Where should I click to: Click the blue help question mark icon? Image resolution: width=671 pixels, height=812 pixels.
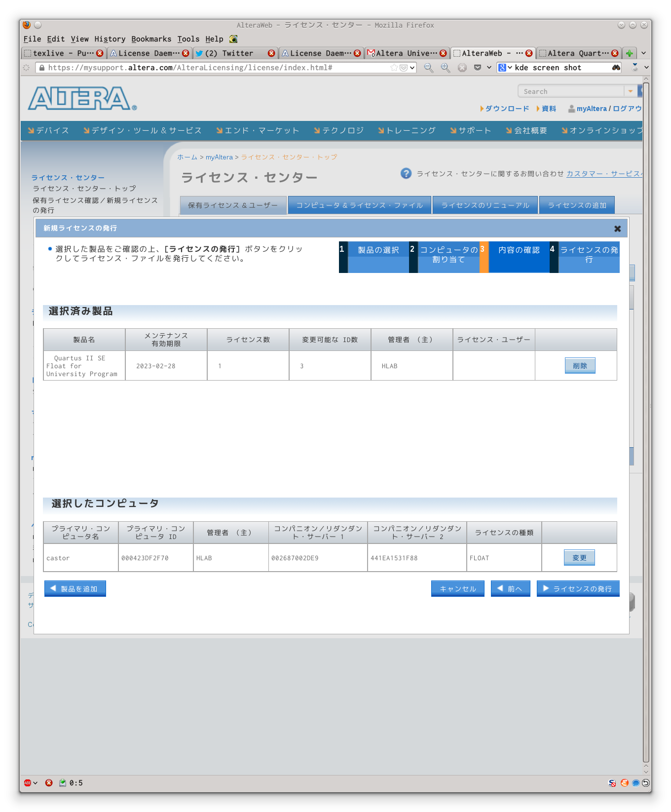[406, 173]
